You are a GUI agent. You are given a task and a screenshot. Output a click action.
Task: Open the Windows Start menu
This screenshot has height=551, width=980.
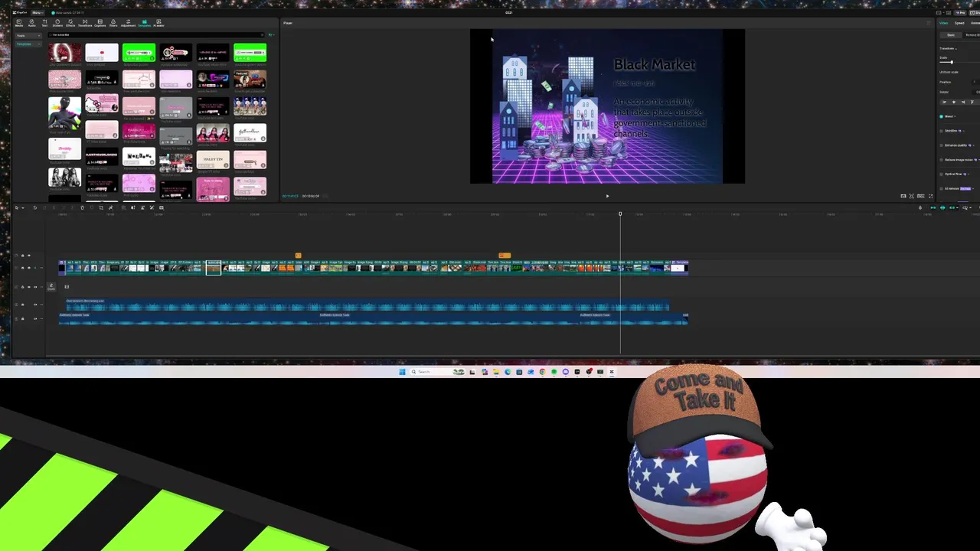click(402, 372)
